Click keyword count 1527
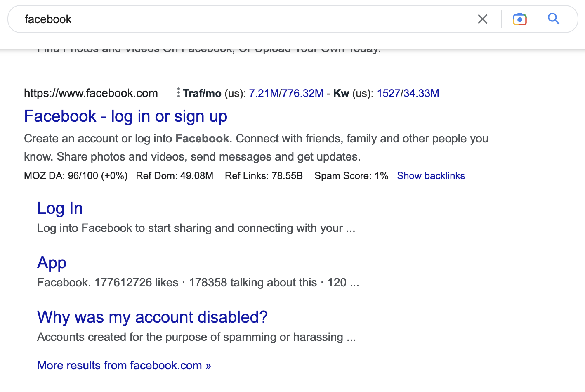The image size is (585, 392). pos(388,93)
